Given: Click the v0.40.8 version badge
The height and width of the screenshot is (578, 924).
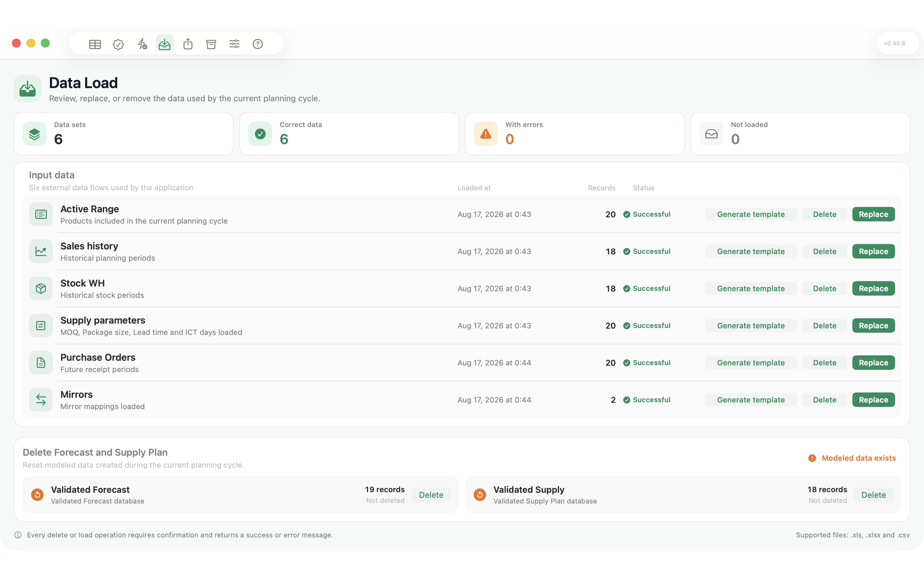Looking at the screenshot, I should coord(894,43).
